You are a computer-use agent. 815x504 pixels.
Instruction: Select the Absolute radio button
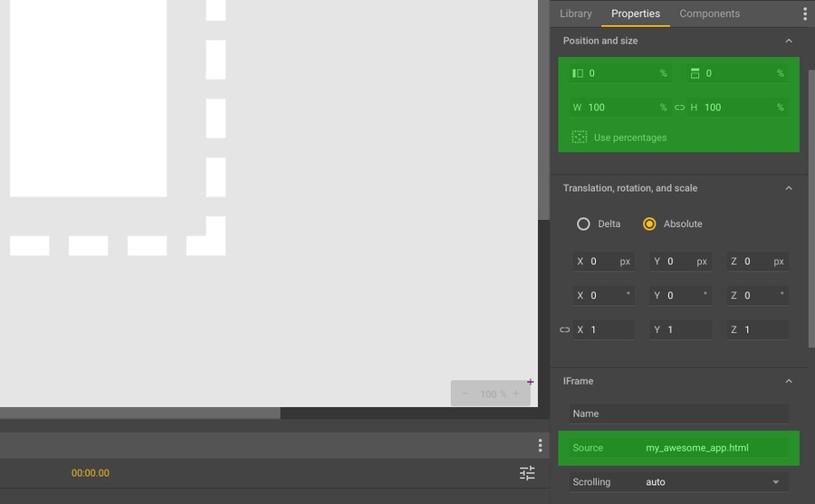[x=649, y=224]
